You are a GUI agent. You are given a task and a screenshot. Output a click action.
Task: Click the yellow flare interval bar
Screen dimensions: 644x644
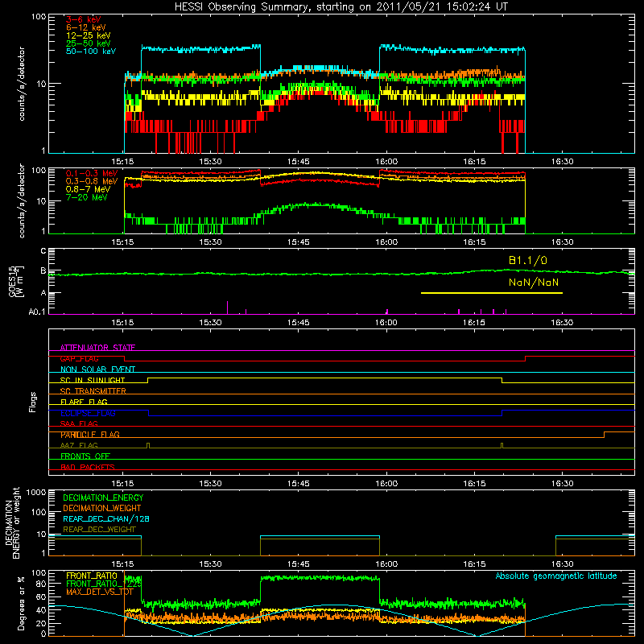tap(492, 293)
